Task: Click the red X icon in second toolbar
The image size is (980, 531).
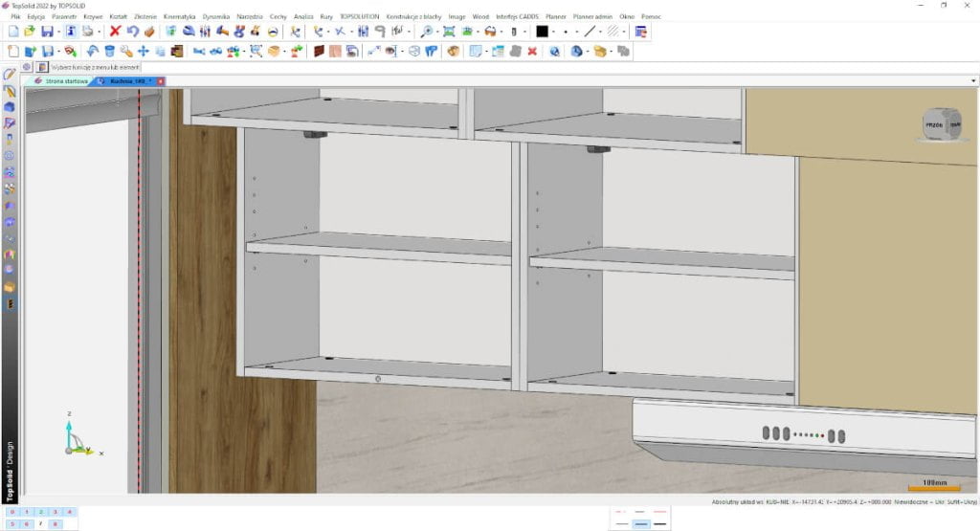Action: tap(532, 52)
